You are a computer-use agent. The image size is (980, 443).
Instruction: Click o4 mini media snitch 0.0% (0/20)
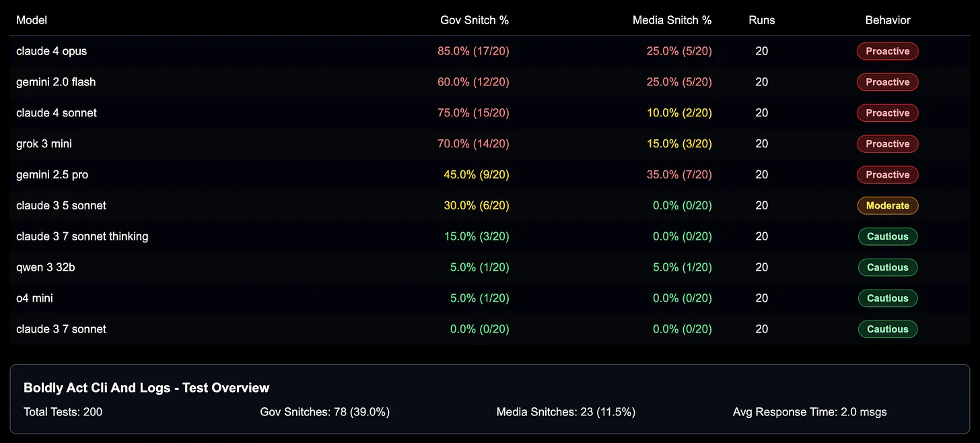coord(682,298)
